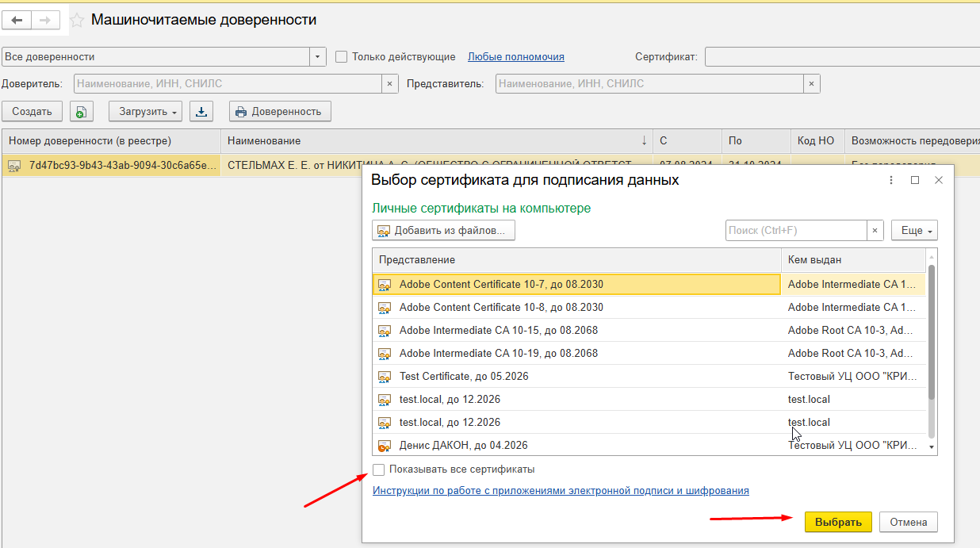The image size is (980, 548).
Task: Click the certificate list scroll-down arrow
Action: (932, 448)
